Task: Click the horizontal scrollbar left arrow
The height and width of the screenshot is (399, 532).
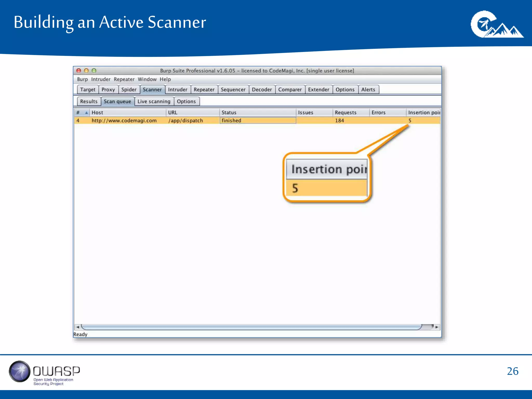Action: click(77, 327)
